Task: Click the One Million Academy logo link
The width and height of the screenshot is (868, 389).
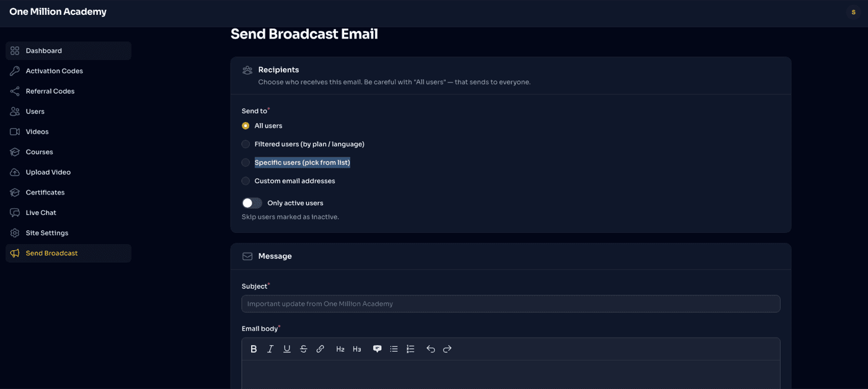Action: [58, 12]
